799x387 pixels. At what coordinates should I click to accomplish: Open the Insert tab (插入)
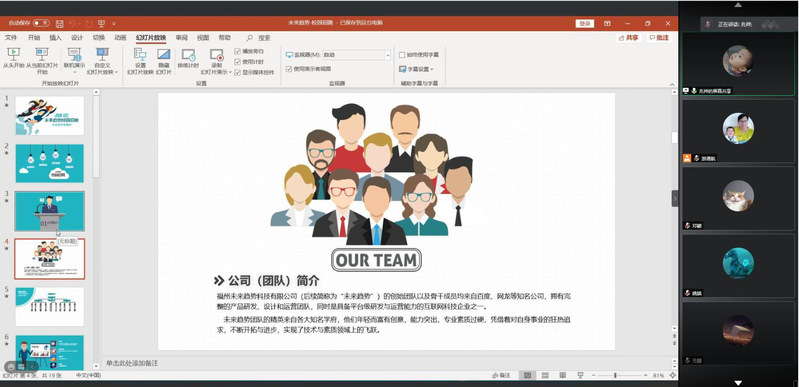click(55, 38)
